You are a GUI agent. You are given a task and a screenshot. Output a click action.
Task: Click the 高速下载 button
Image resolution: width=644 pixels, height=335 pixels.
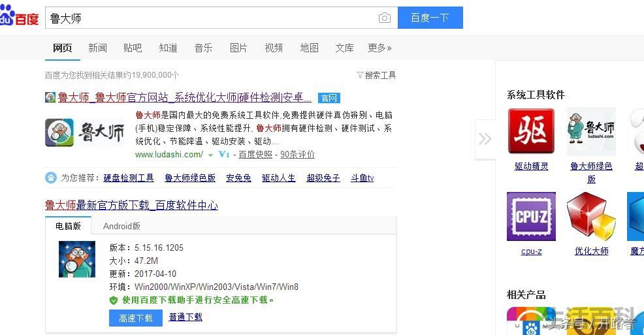[136, 318]
